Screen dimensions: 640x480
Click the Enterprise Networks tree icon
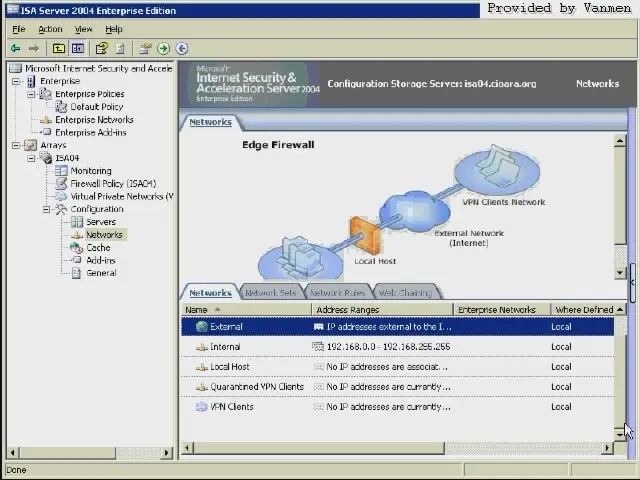pyautogui.click(x=46, y=120)
